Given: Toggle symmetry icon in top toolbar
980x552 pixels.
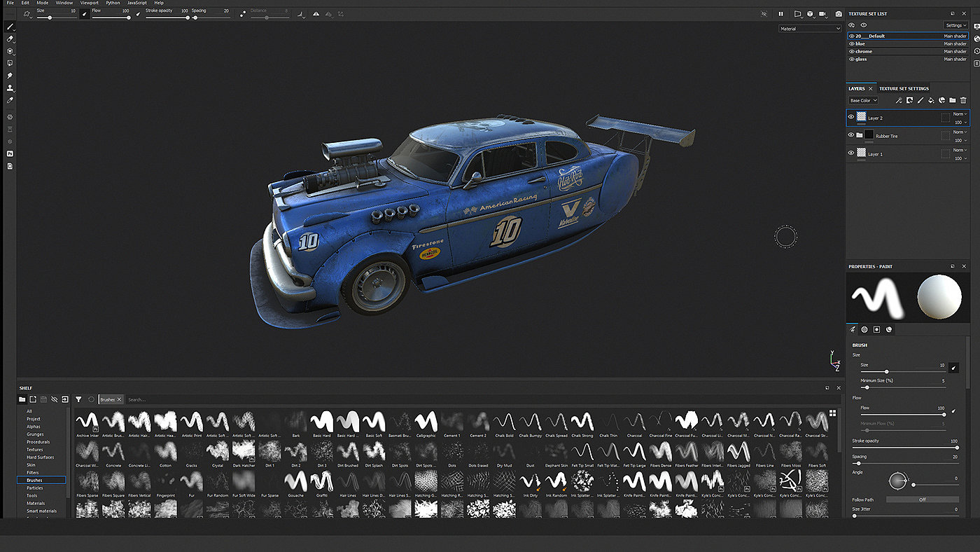Looking at the screenshot, I should 316,13.
